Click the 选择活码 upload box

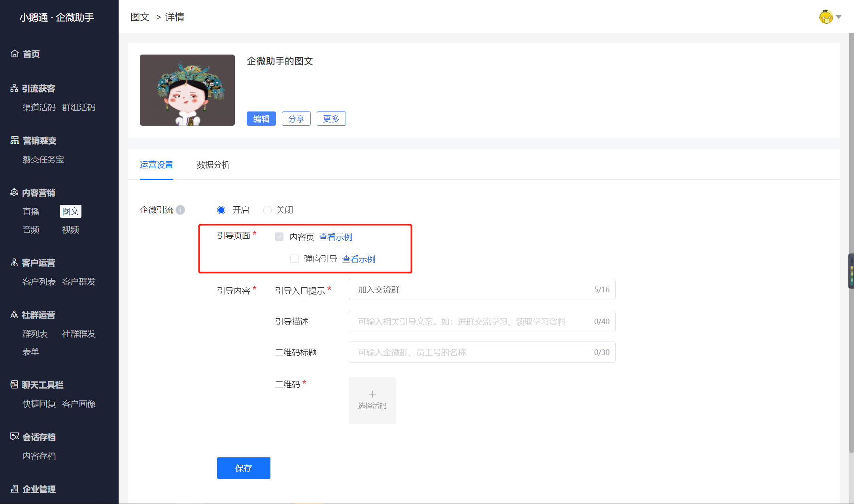click(x=372, y=400)
